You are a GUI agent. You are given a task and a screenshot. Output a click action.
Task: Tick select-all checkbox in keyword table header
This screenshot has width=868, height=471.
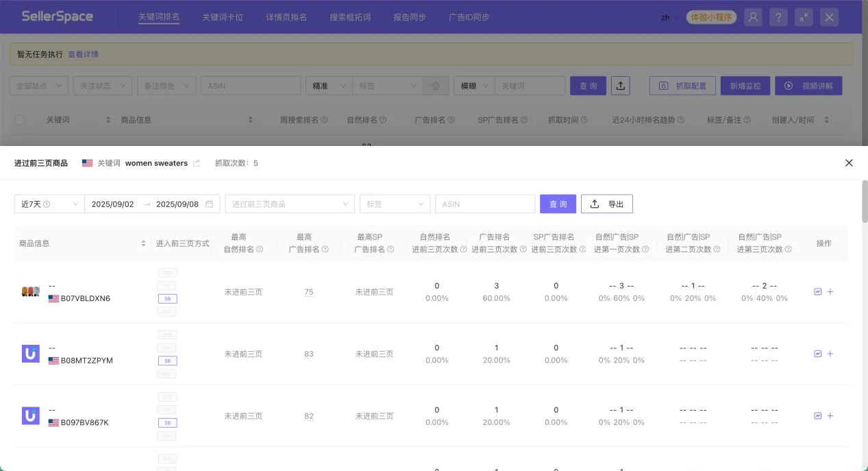19,119
